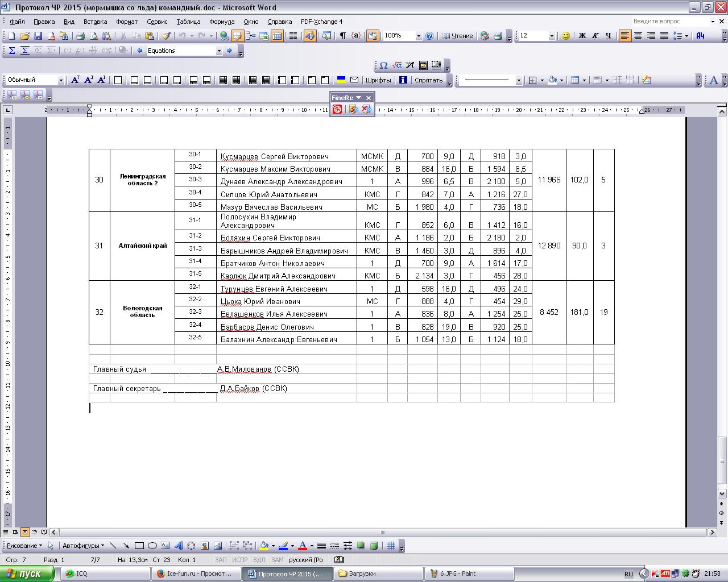This screenshot has height=582, width=728.
Task: Toggle bold formatting (Ж)
Action: [582, 36]
